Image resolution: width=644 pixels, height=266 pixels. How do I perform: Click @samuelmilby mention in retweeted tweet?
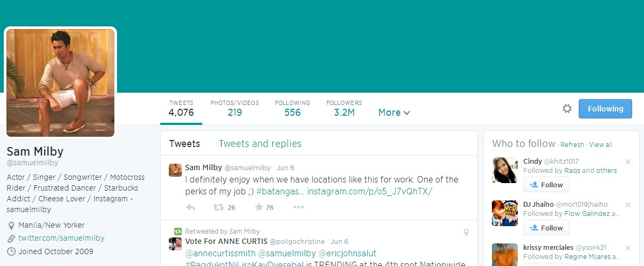pyautogui.click(x=287, y=253)
